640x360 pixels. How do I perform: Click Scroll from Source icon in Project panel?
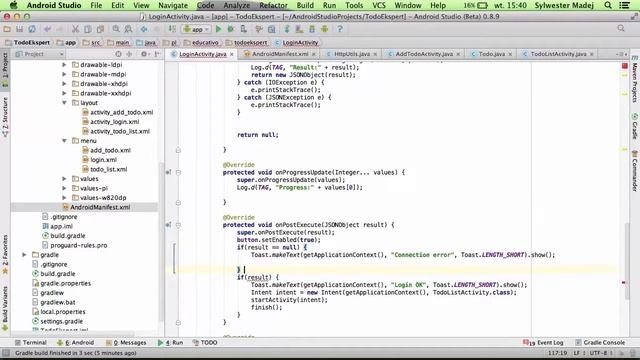pyautogui.click(x=118, y=54)
